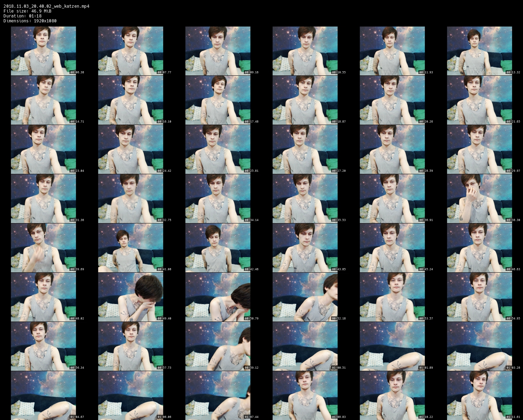Screen dimensions: 523x420
Task: Click the blurry frame stamped 00:32.75
Action: (130, 199)
